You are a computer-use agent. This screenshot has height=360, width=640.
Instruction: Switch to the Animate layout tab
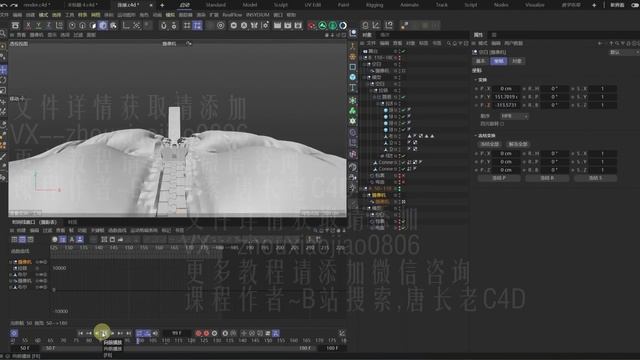[409, 5]
